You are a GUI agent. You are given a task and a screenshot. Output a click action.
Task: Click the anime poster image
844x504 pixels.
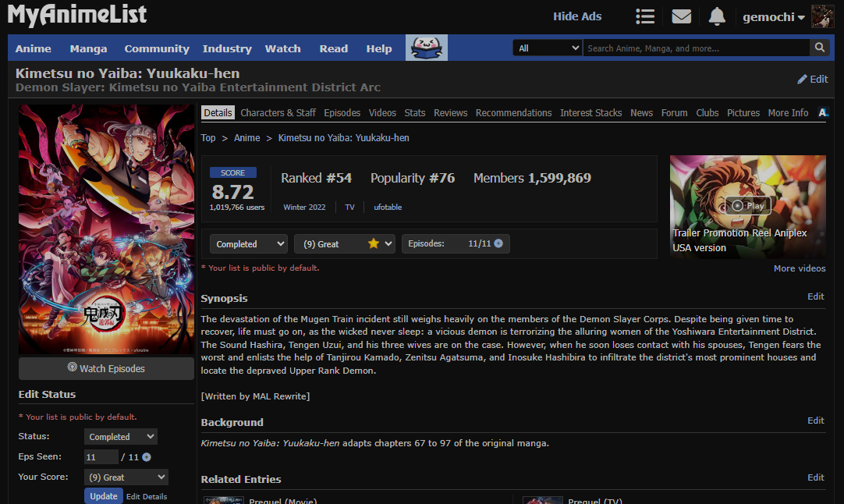(106, 229)
